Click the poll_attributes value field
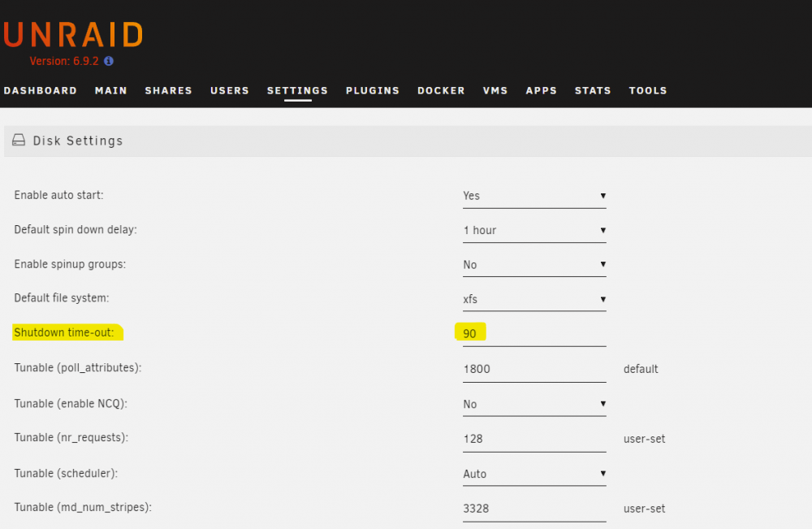This screenshot has width=812, height=529. click(534, 369)
